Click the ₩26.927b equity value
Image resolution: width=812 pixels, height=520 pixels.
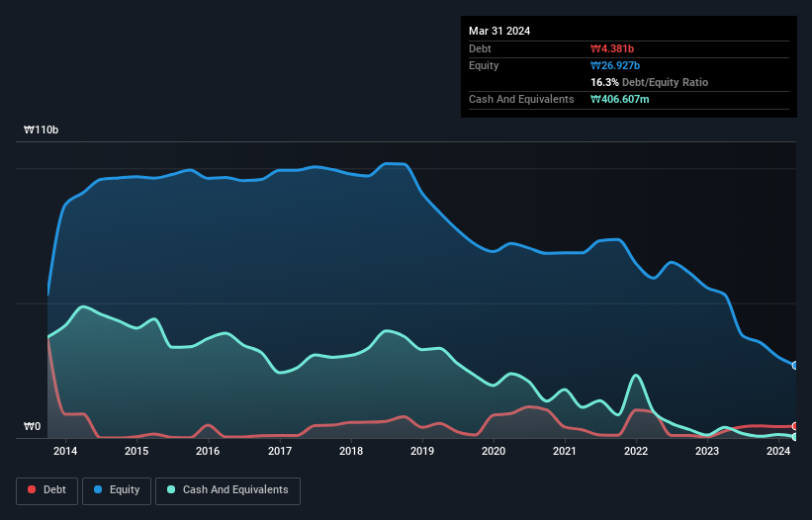[615, 65]
